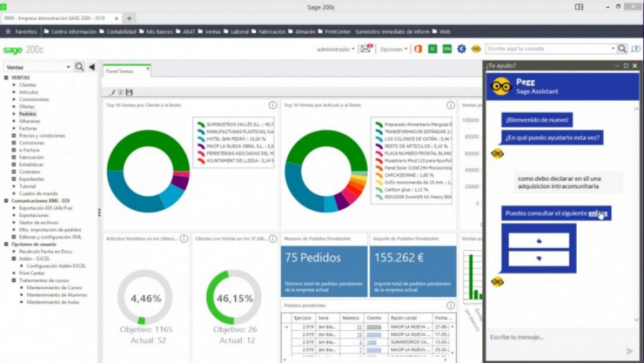
Task: Collapse Comunicaciones XML - EDI node
Action: [6, 200]
